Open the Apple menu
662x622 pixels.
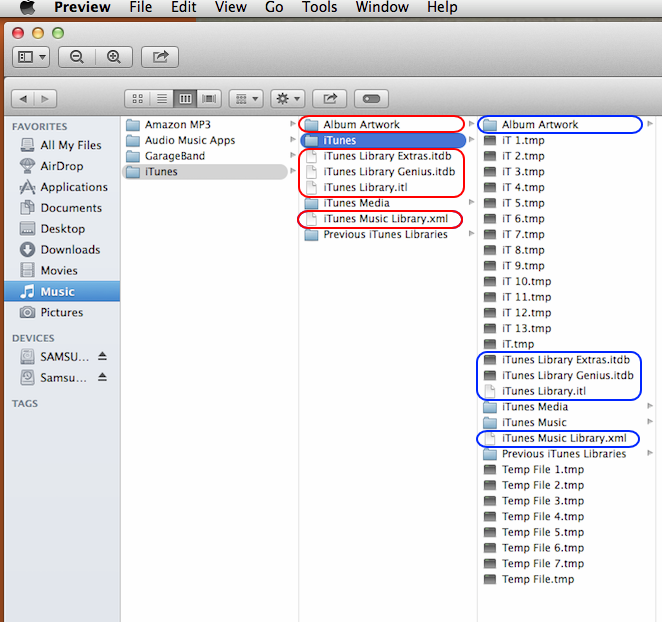click(x=27, y=7)
